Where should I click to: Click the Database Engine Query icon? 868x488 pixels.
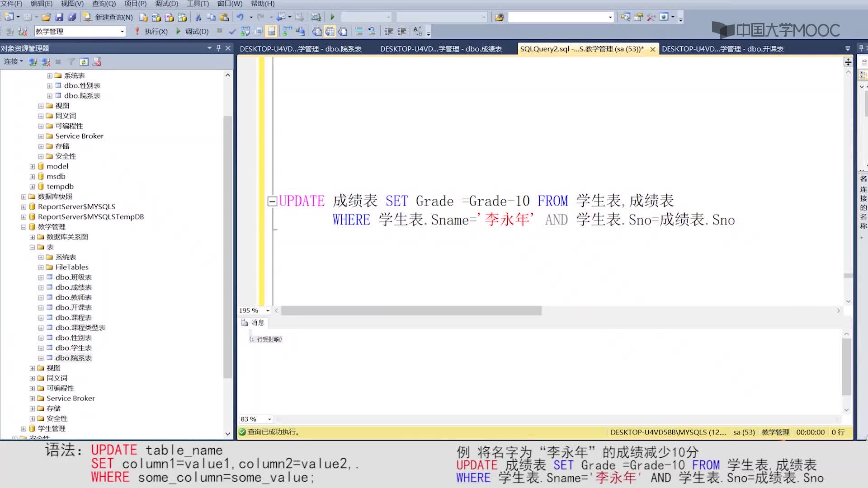[143, 17]
